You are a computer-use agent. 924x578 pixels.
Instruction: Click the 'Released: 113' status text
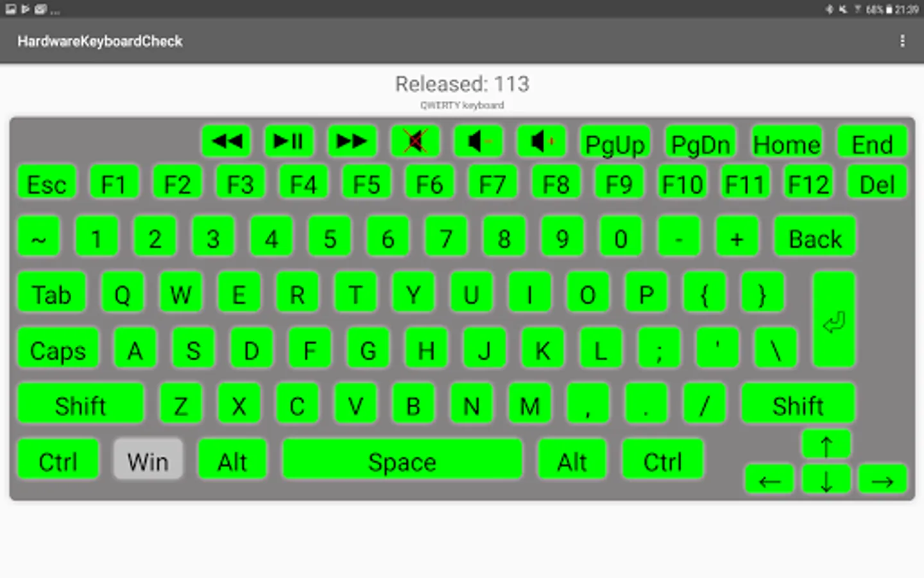pyautogui.click(x=462, y=84)
